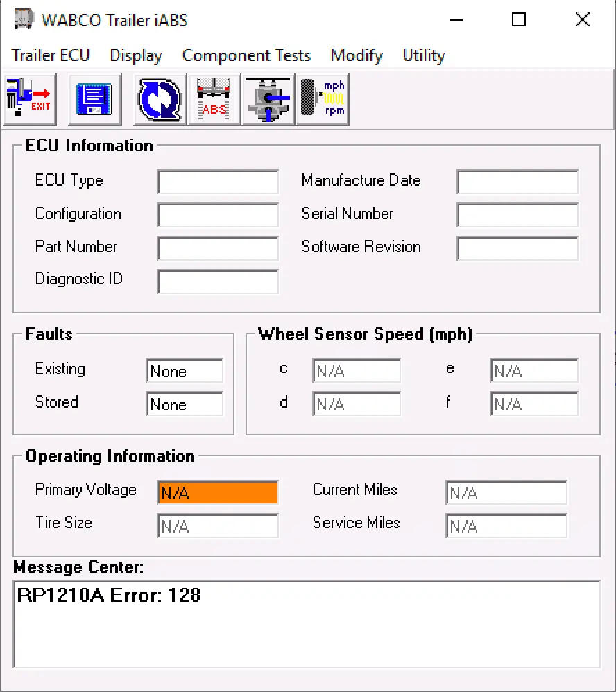The image size is (616, 692).
Task: Click the Message Center label
Action: tap(78, 567)
